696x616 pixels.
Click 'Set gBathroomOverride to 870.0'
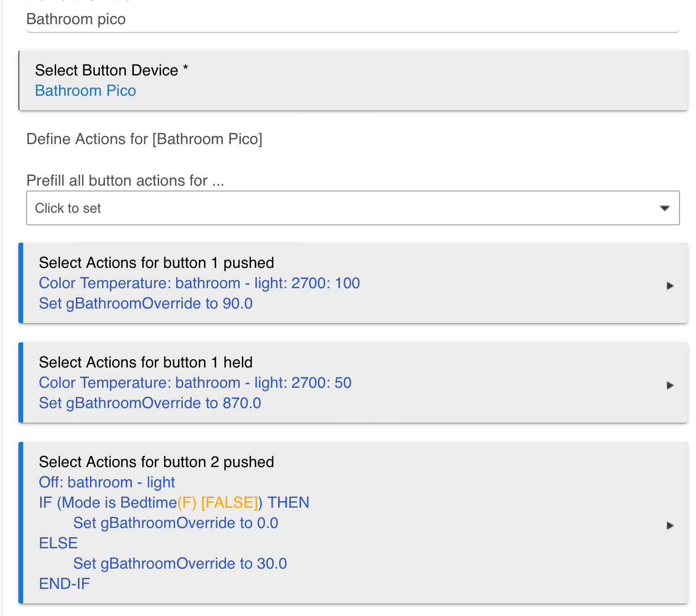(150, 403)
